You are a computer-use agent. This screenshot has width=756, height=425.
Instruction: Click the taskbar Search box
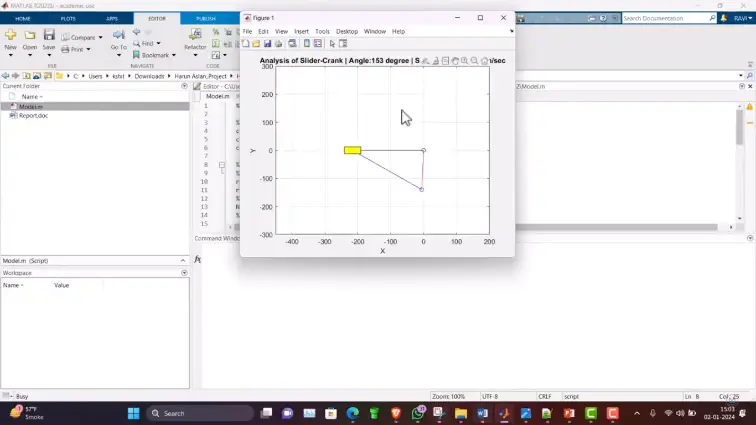(x=200, y=413)
